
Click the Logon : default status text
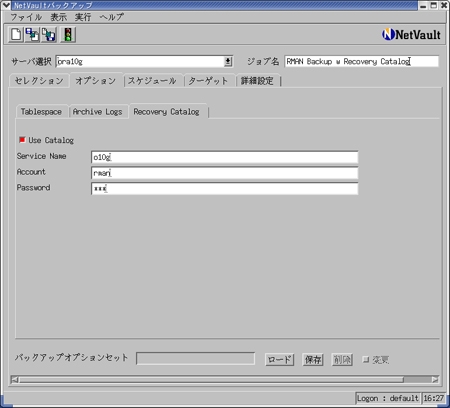pos(388,398)
